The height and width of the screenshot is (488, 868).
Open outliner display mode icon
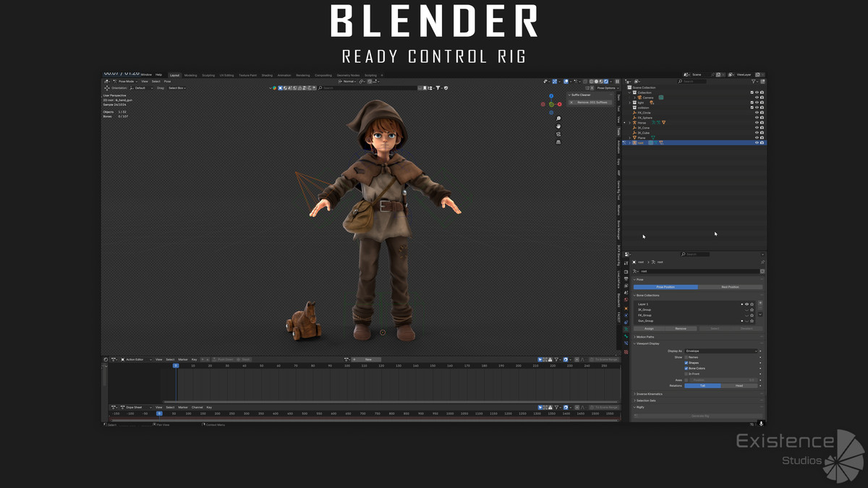637,81
